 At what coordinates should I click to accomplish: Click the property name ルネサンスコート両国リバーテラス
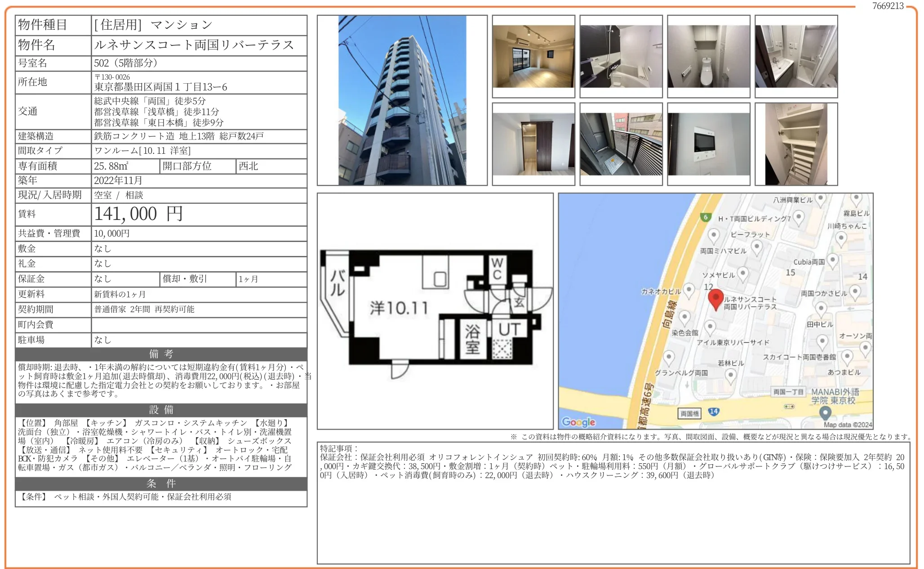tap(194, 45)
